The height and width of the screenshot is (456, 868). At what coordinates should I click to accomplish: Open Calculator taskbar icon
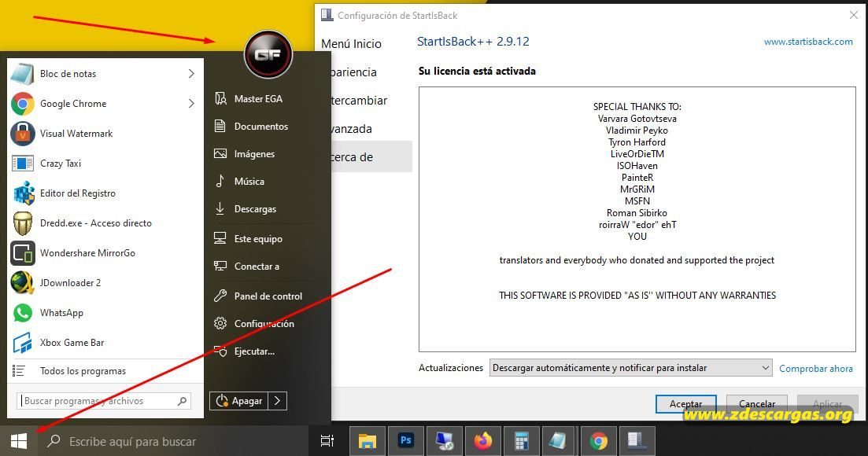[522, 440]
